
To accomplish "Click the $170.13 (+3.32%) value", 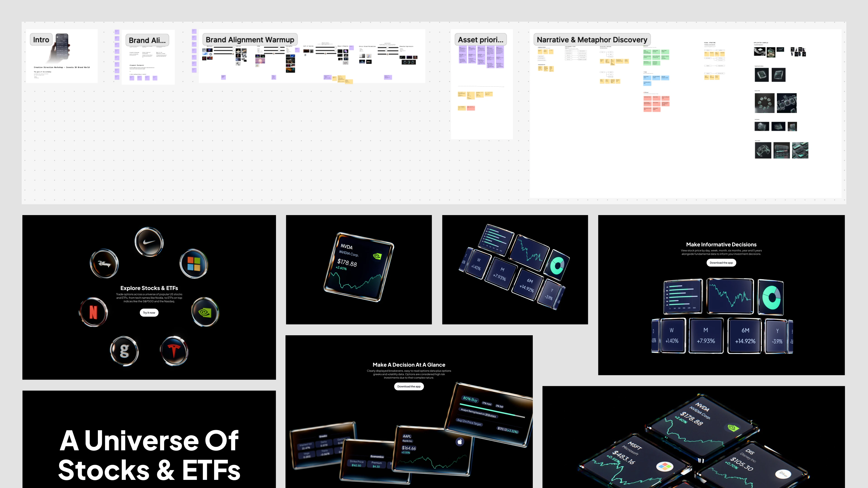I will pos(508,430).
